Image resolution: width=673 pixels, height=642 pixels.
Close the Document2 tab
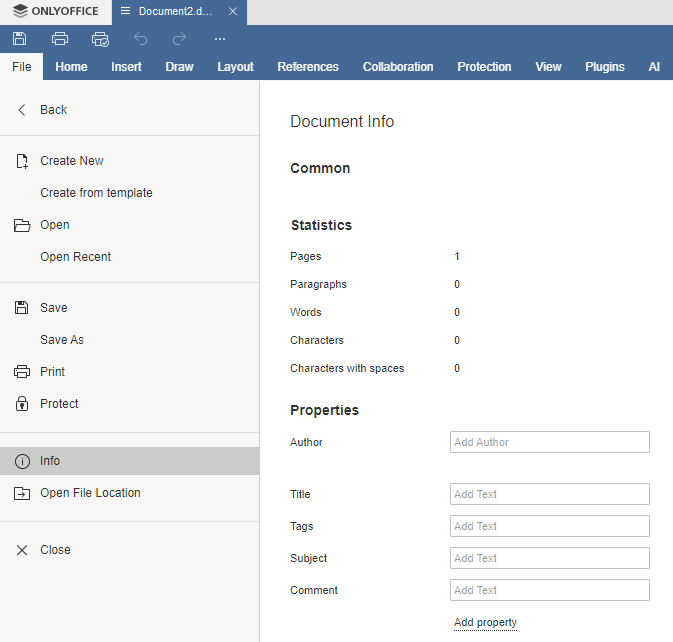point(233,11)
